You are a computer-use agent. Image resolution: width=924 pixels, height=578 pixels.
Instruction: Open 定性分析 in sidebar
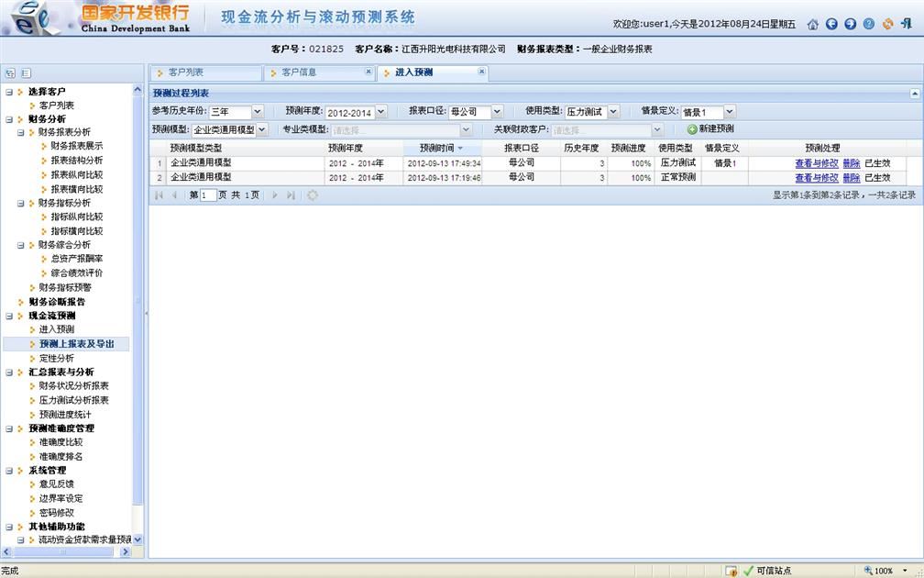(56, 359)
